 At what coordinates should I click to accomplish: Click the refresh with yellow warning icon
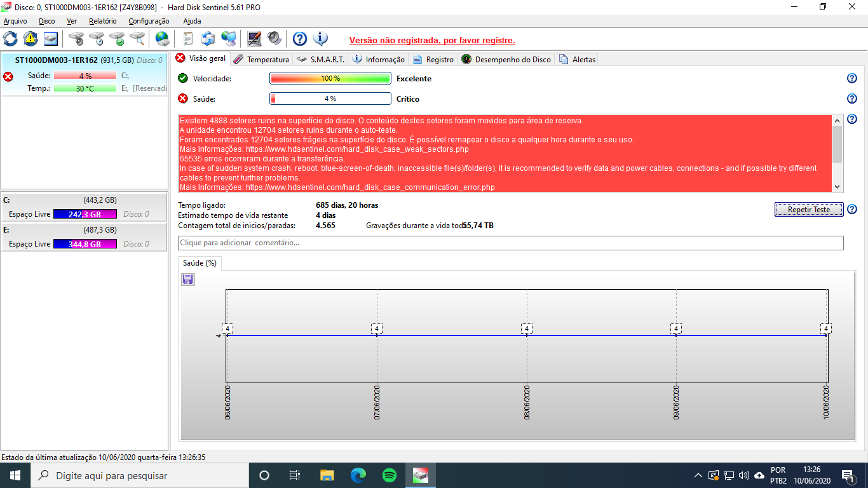(x=31, y=39)
